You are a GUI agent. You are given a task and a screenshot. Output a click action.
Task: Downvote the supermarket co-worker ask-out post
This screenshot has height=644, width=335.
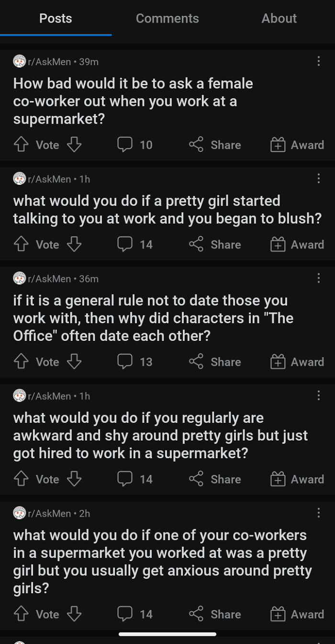tap(74, 145)
